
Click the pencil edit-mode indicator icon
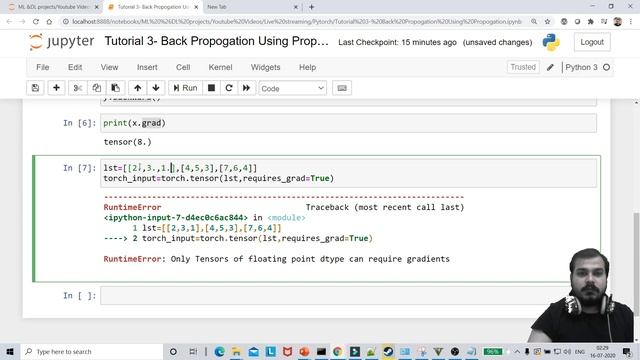[x=550, y=67]
